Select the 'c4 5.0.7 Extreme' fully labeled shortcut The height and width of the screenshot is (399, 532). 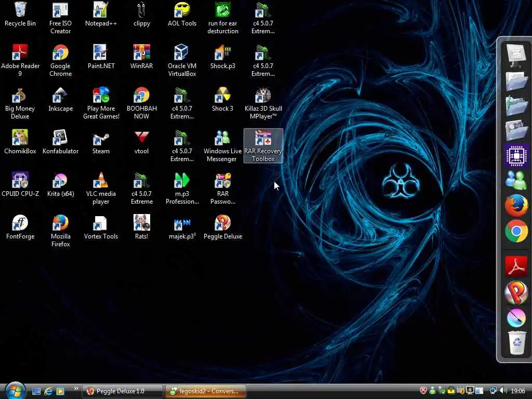(141, 188)
